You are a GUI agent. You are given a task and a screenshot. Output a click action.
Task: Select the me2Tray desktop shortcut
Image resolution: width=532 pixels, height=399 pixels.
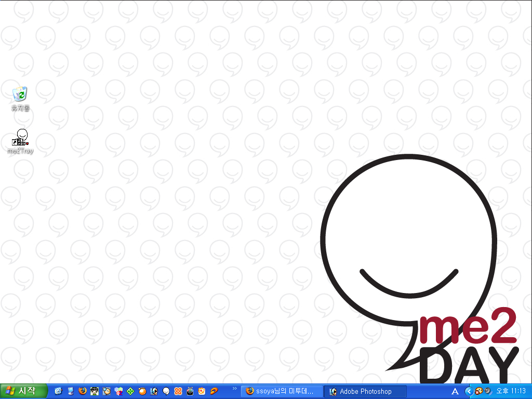(x=20, y=141)
